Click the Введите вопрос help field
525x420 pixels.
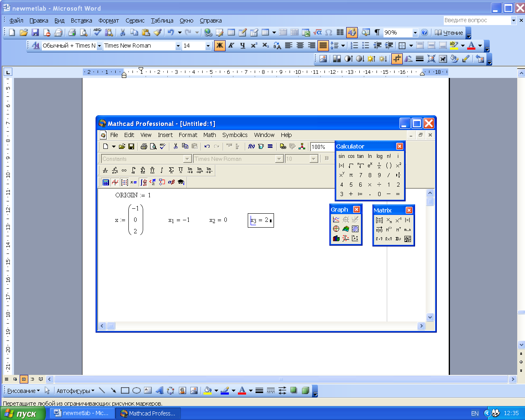(477, 20)
